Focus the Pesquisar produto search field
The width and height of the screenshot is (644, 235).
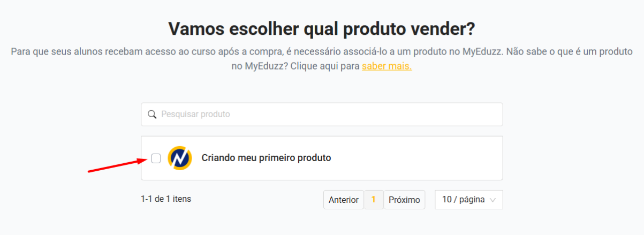point(321,115)
